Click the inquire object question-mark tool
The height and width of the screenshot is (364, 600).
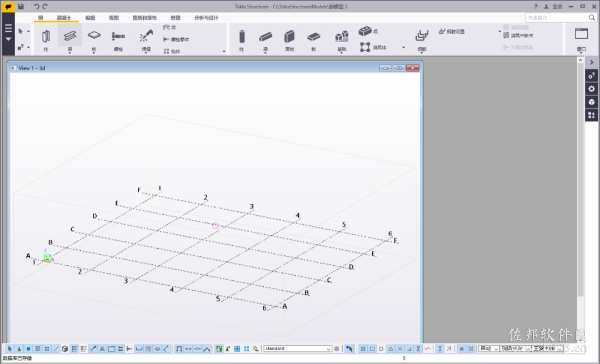click(21, 47)
